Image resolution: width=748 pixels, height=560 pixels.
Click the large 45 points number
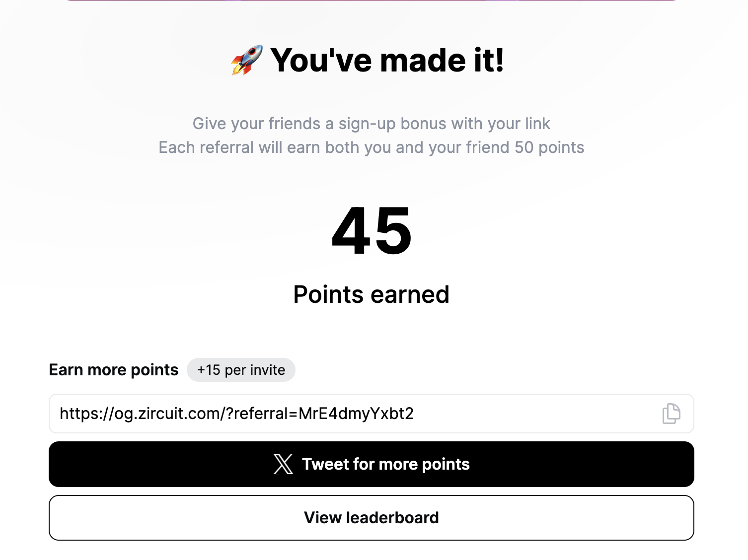372,232
